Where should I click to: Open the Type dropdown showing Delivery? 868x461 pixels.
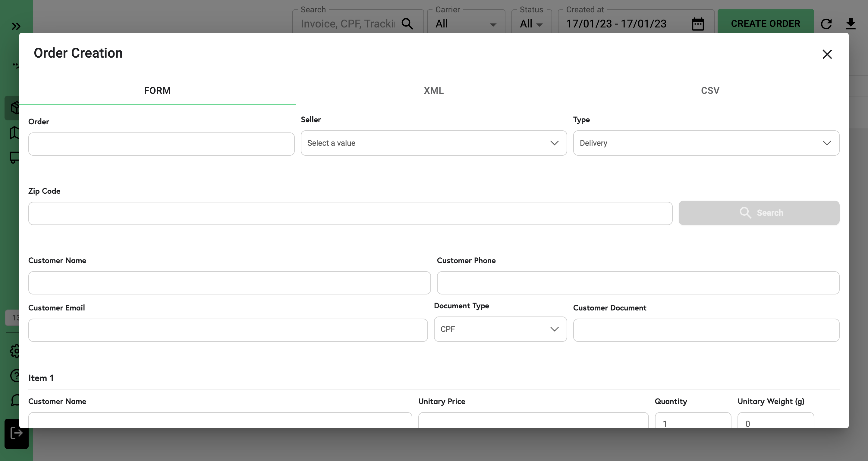[706, 143]
